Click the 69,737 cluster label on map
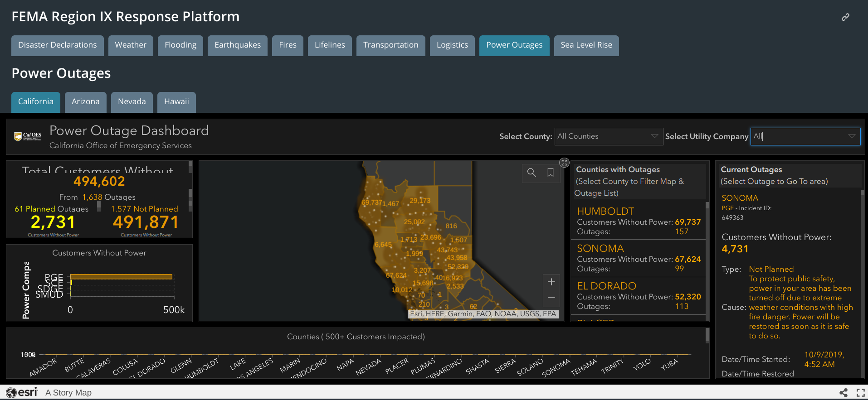This screenshot has height=400, width=868. (x=371, y=202)
